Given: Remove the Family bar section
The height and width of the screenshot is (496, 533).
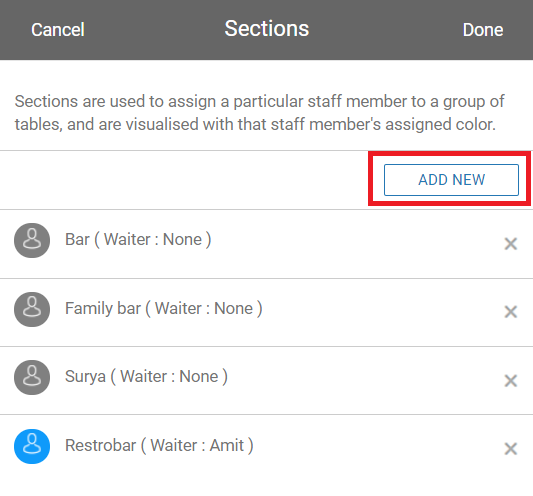Looking at the screenshot, I should (x=511, y=312).
